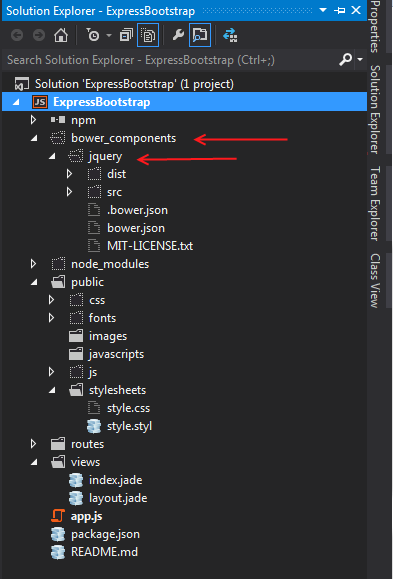Select the README.md file
This screenshot has height=579, width=393.
click(105, 552)
